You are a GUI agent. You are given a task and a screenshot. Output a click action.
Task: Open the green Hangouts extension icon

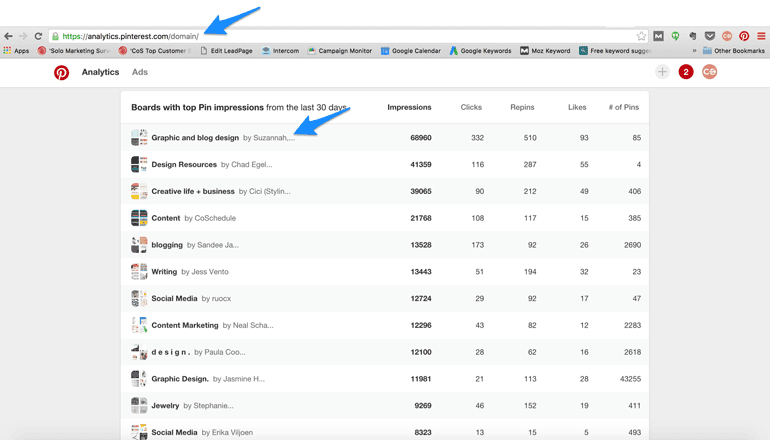pyautogui.click(x=676, y=36)
